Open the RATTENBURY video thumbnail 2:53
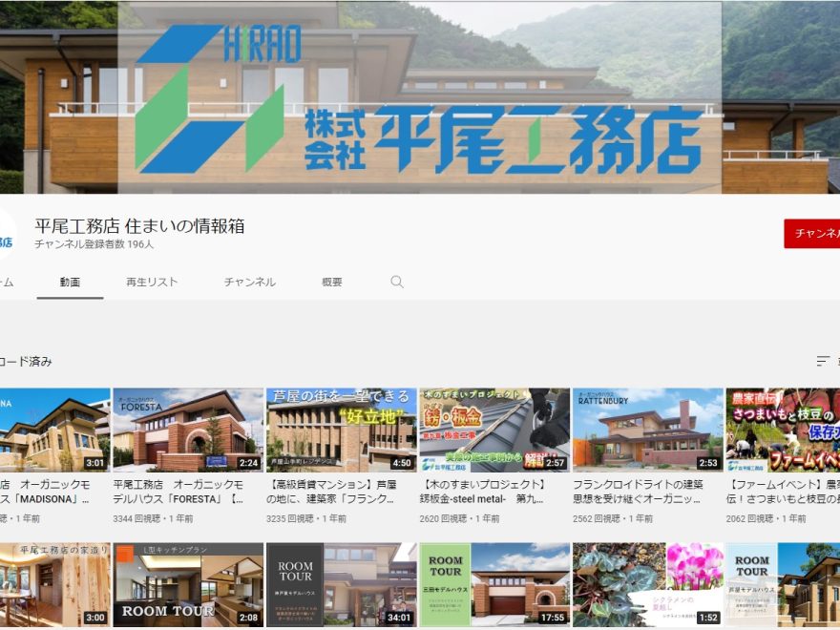The image size is (840, 630). click(648, 430)
